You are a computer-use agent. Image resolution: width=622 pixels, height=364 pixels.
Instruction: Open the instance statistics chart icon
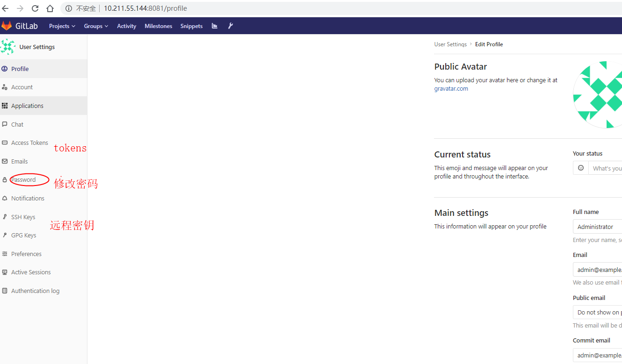(215, 26)
